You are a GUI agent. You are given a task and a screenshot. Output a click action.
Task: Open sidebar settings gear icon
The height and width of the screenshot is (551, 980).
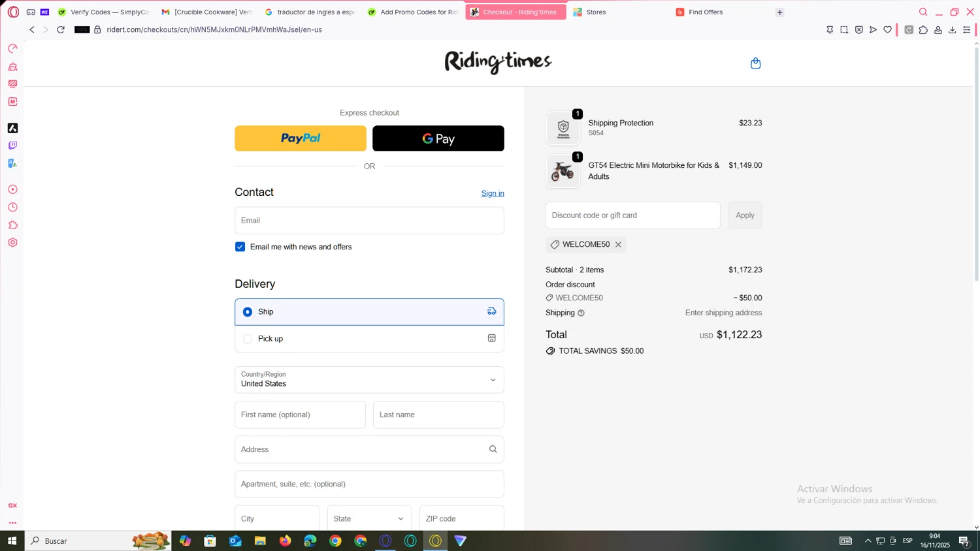[x=12, y=243]
